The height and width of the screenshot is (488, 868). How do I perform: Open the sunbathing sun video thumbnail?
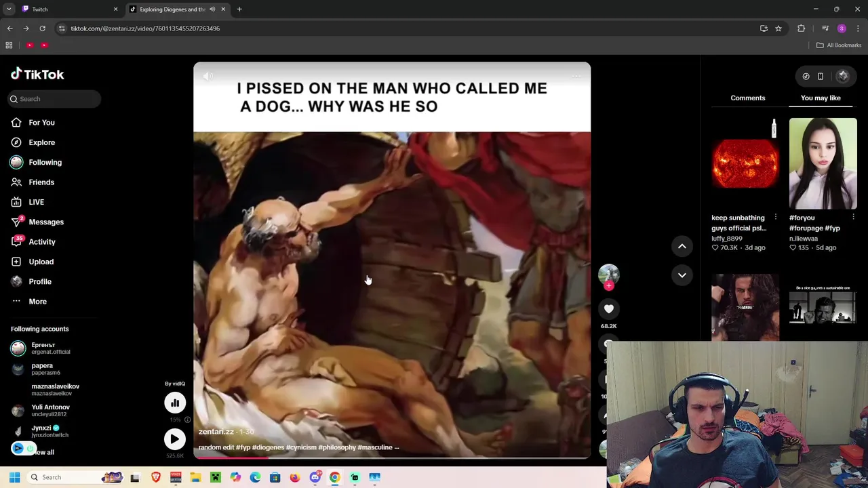745,163
